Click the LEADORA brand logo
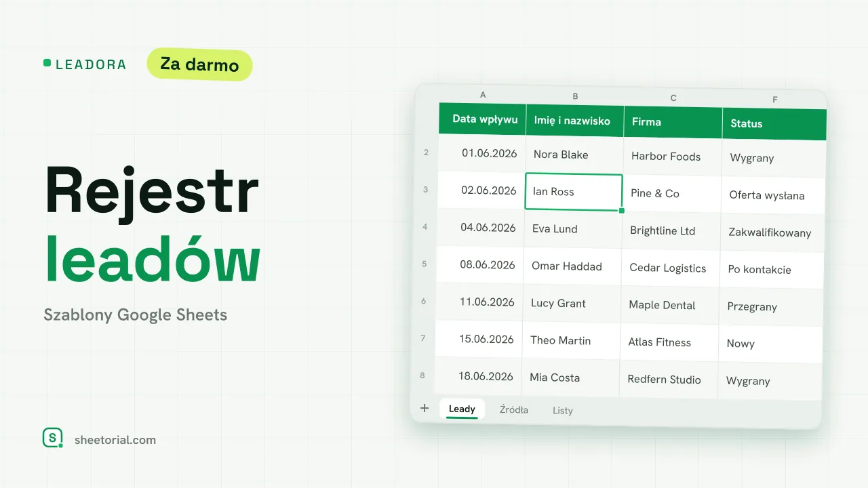The image size is (868, 488). click(85, 64)
